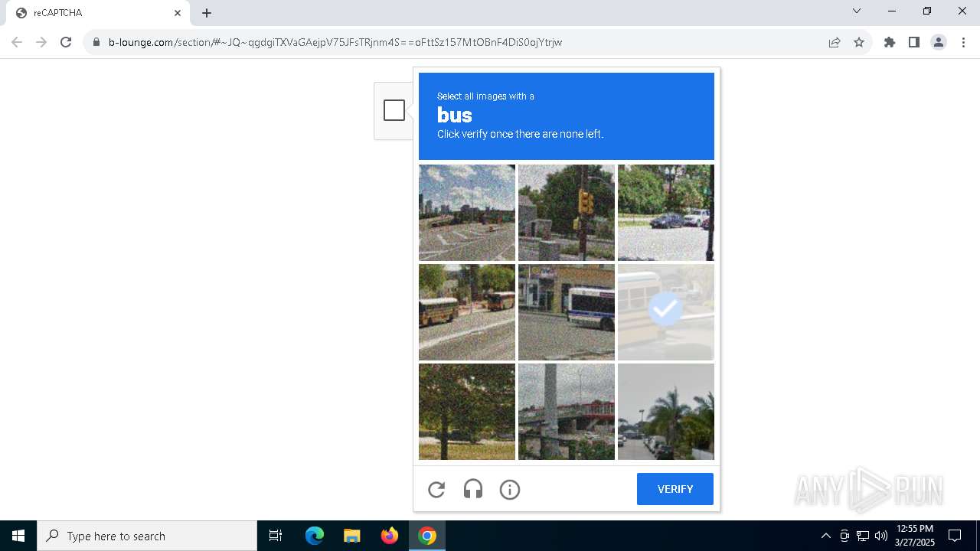
Task: Reload the captcha challenge images
Action: (436, 490)
